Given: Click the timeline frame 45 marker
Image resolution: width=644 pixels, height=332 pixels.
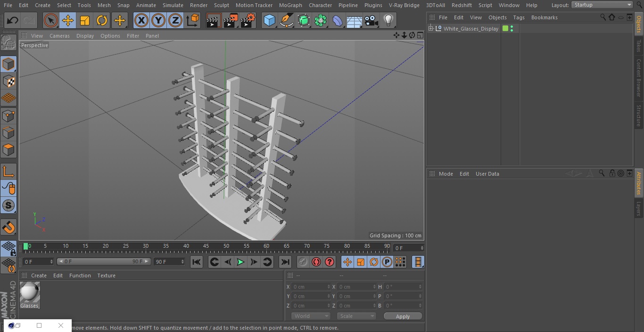Looking at the screenshot, I should point(206,246).
